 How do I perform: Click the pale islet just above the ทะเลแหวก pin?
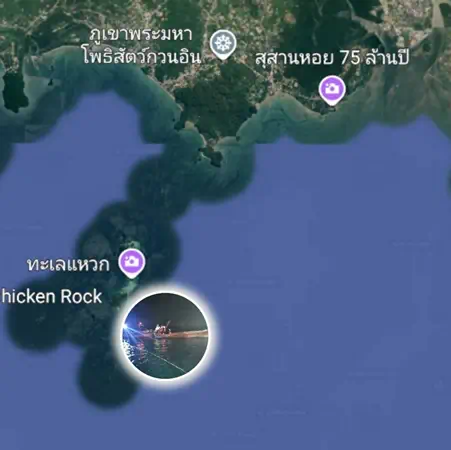[133, 246]
